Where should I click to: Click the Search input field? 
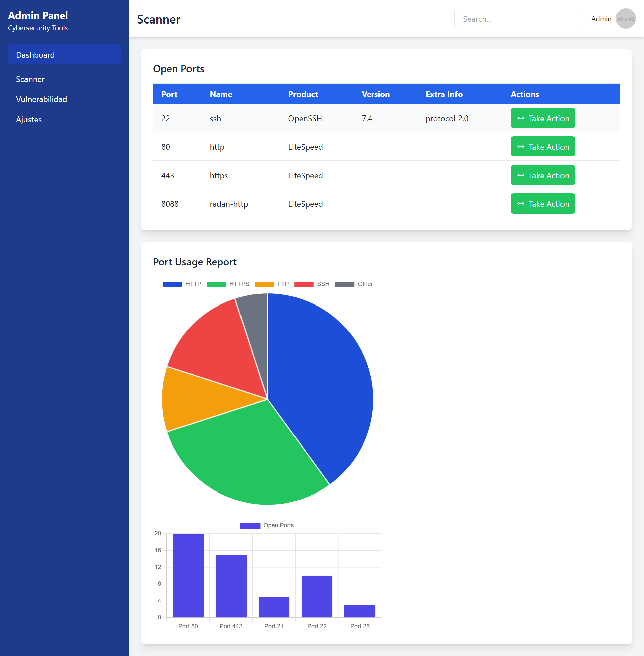tap(518, 19)
